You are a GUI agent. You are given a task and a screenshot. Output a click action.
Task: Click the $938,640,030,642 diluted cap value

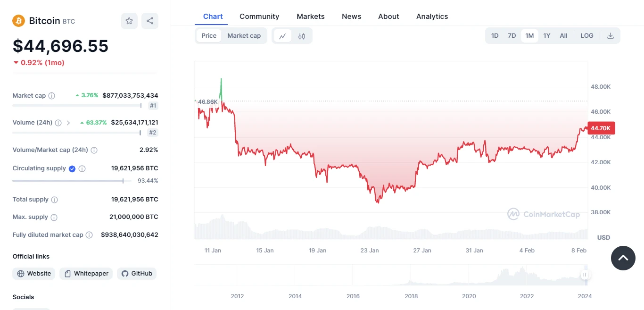(x=130, y=235)
